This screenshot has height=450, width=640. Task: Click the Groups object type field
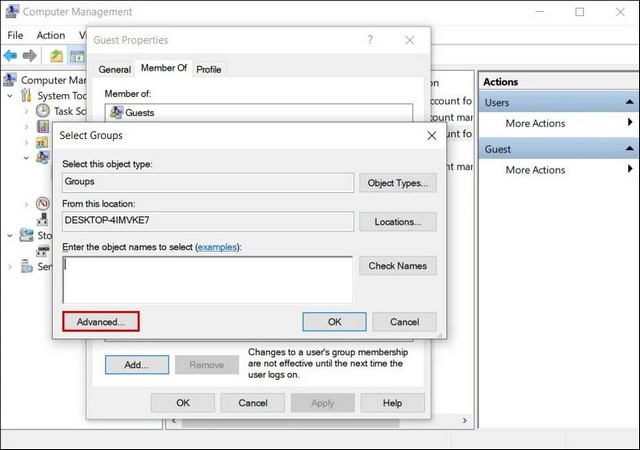[208, 183]
